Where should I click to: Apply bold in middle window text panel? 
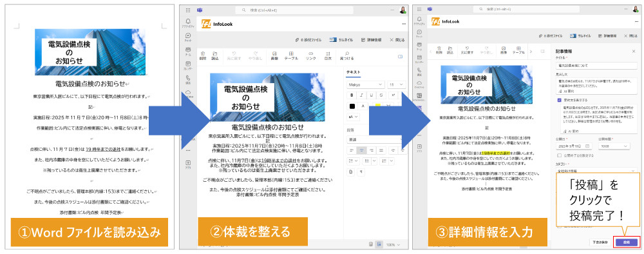pyautogui.click(x=352, y=95)
